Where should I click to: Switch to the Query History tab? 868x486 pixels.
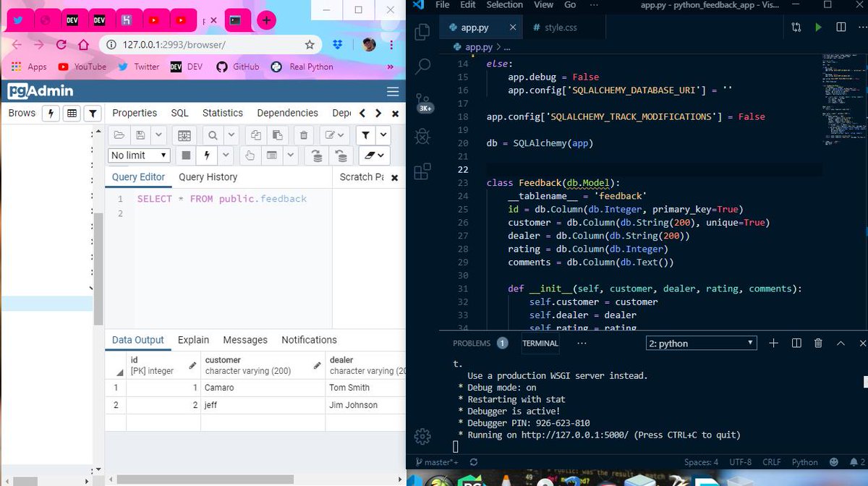pyautogui.click(x=208, y=176)
